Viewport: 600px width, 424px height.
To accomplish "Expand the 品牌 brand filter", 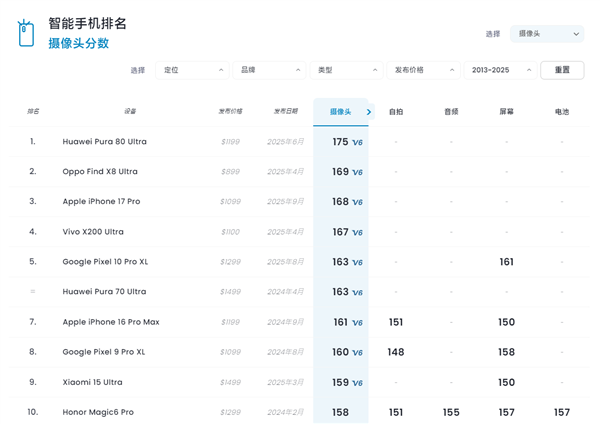I will point(270,70).
